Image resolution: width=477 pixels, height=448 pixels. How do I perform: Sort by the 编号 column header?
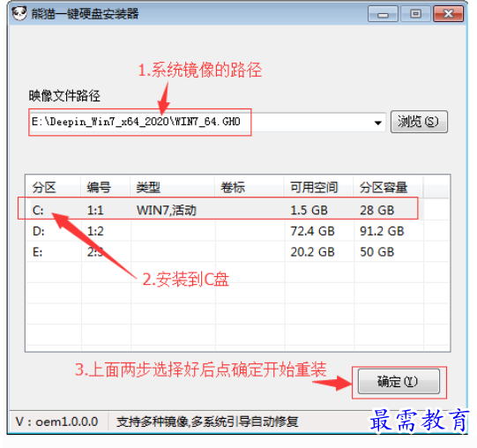(x=106, y=187)
